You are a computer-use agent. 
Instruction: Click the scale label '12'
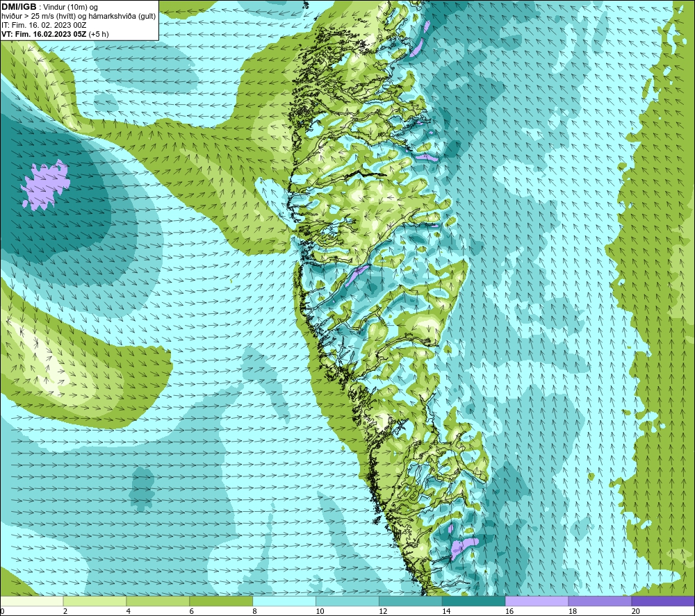click(383, 611)
